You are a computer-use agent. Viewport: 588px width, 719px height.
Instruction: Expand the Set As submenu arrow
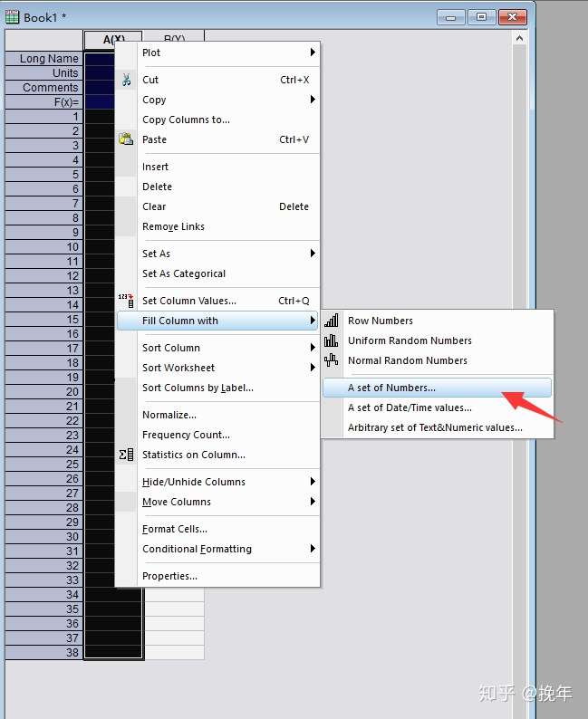(313, 254)
